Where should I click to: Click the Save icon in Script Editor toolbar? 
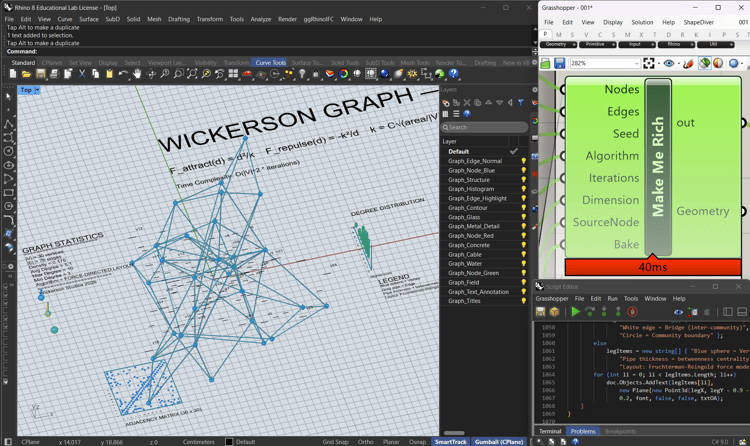541,312
